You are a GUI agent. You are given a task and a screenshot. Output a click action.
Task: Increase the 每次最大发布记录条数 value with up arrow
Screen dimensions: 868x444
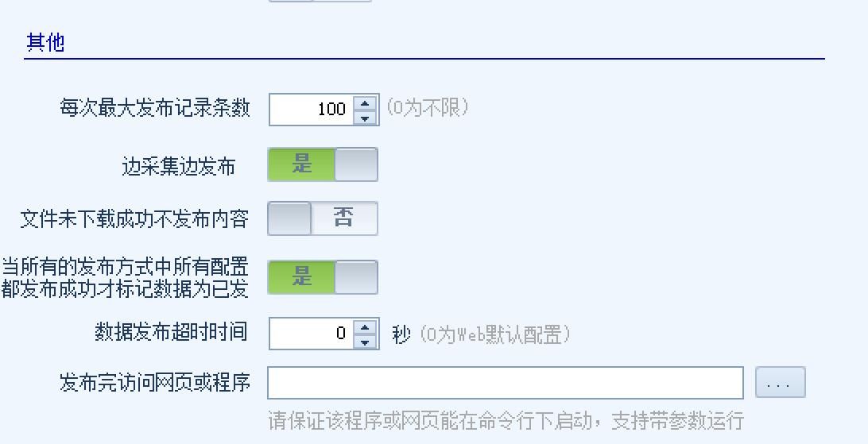click(365, 102)
